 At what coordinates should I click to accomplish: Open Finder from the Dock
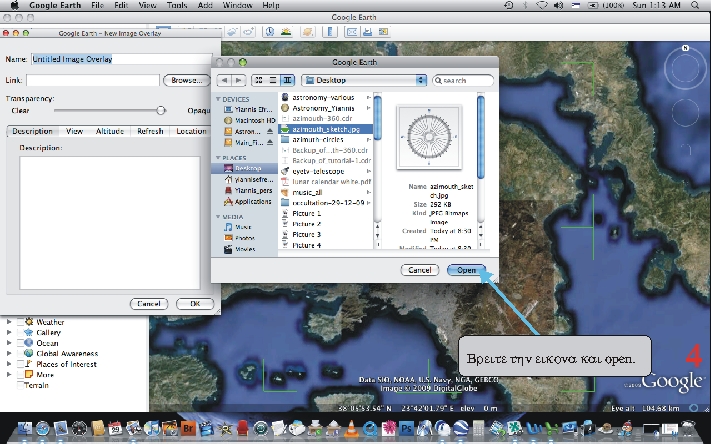coord(24,428)
